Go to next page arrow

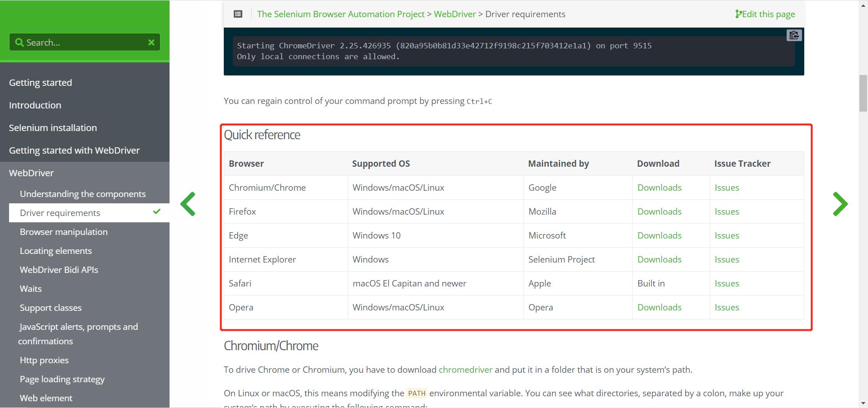840,204
